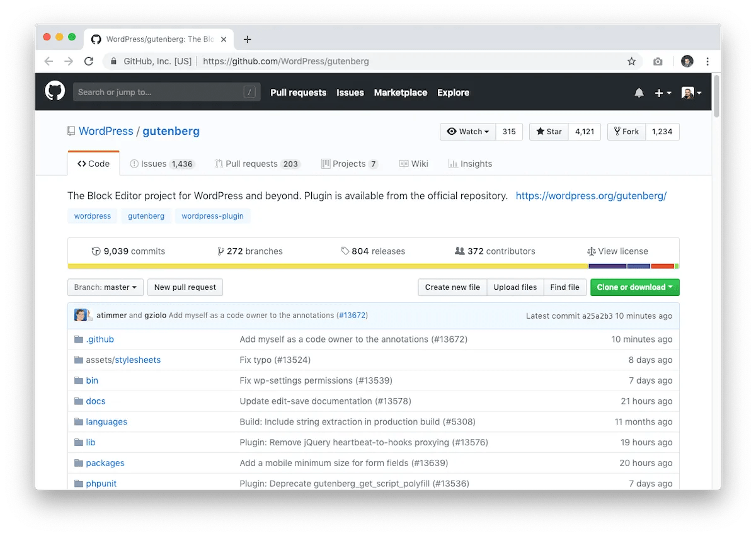Click the assets folder icon
Screen dimensions: 756x536
coord(79,360)
